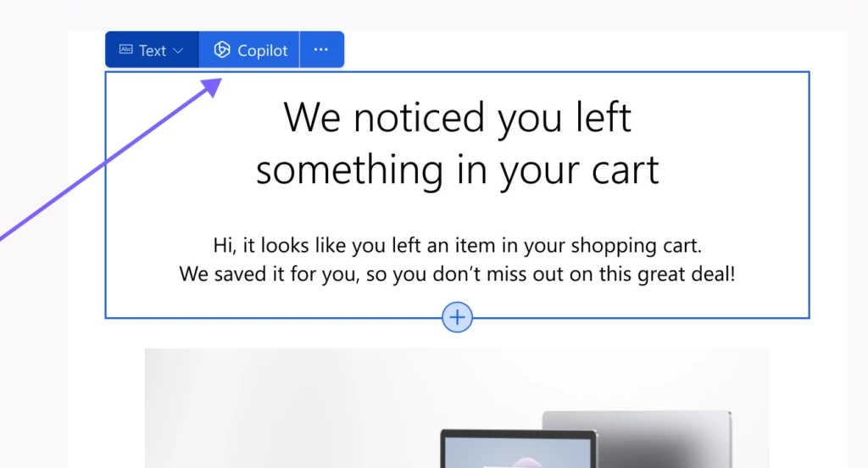Launch Copilot from the text toolbar
Viewport: 868px width, 468px height.
(x=250, y=50)
